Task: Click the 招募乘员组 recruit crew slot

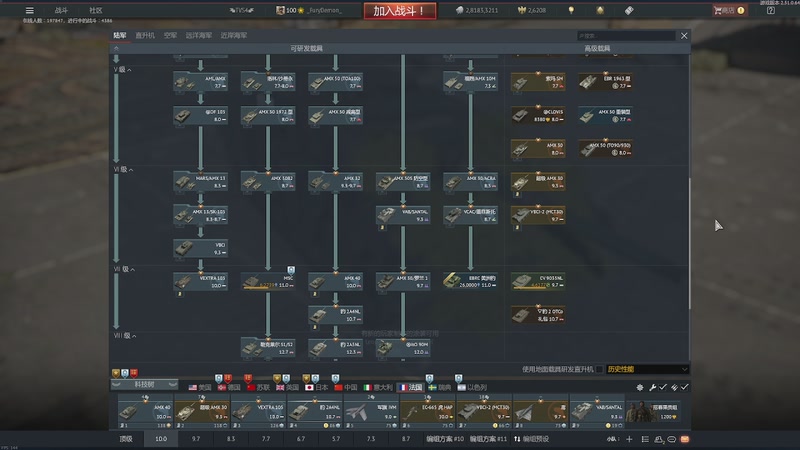Action: [x=655, y=412]
